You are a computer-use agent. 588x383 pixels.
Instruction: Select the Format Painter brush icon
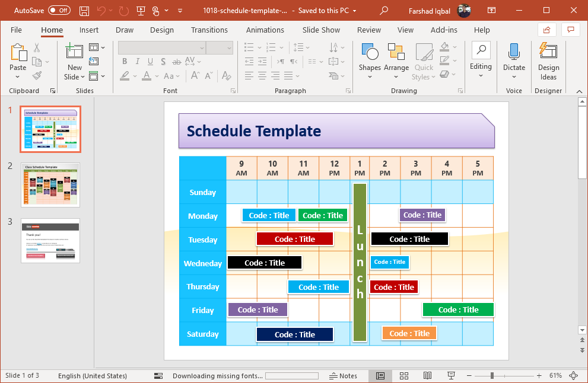[37, 76]
